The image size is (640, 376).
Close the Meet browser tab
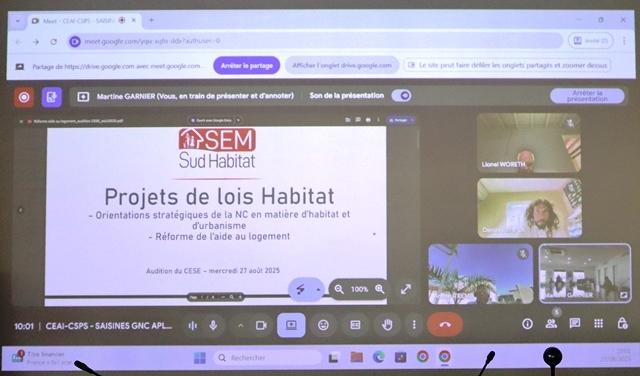(x=133, y=20)
